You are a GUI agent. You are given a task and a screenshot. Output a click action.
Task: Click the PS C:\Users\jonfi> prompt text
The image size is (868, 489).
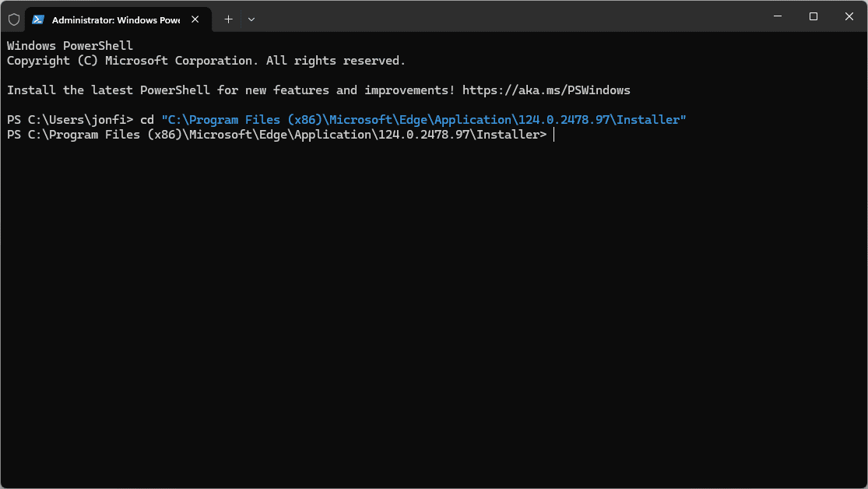point(70,120)
